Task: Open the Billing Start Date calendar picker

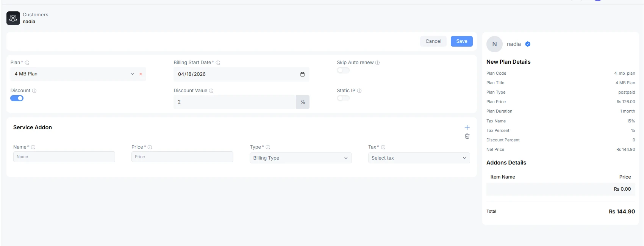Action: click(302, 74)
